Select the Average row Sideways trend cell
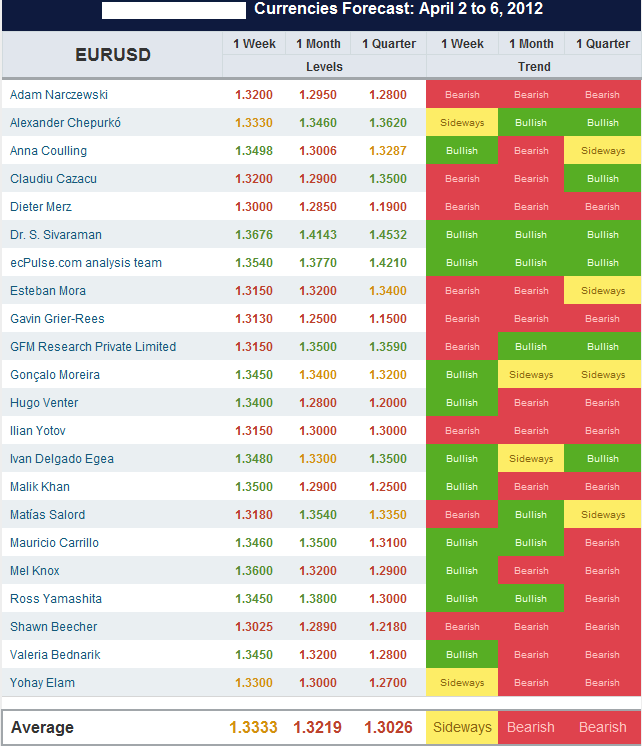642x746 pixels. point(462,727)
